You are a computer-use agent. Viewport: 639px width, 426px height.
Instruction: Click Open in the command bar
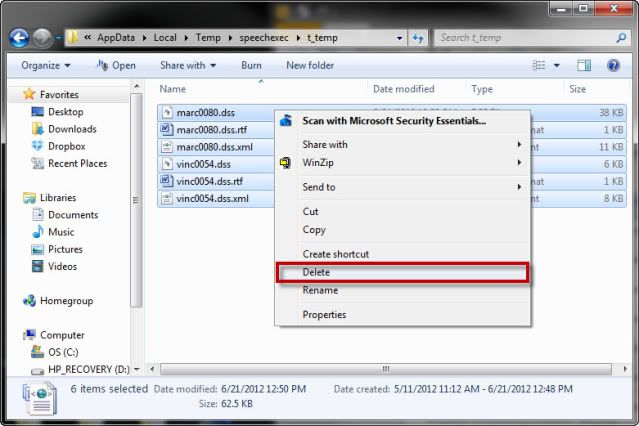click(x=117, y=66)
